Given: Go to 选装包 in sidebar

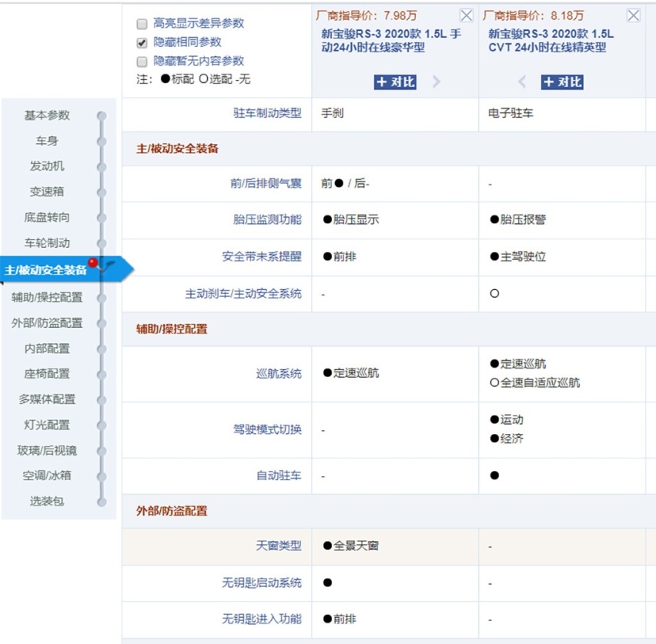Looking at the screenshot, I should [x=47, y=501].
